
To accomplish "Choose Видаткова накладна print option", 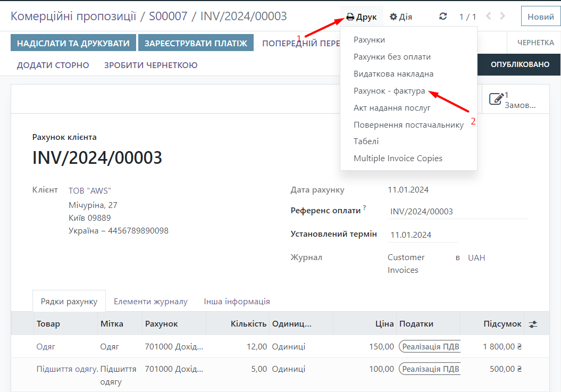I will [x=393, y=74].
